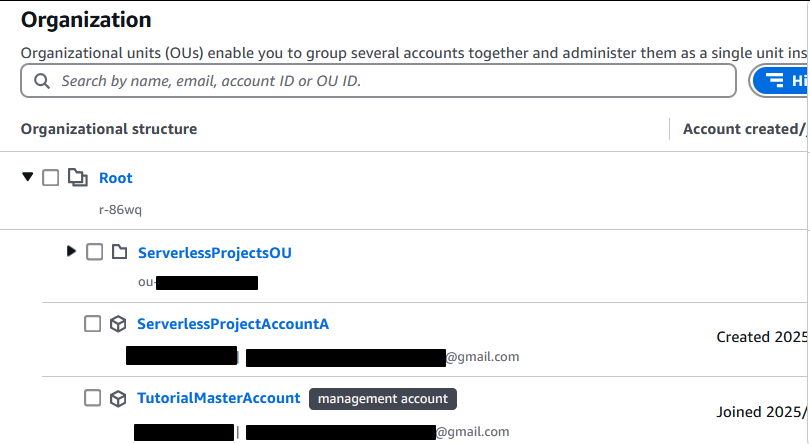Enable the TutorialMasterAccount checkbox
Viewport: 810px width, 444px height.
pos(92,398)
